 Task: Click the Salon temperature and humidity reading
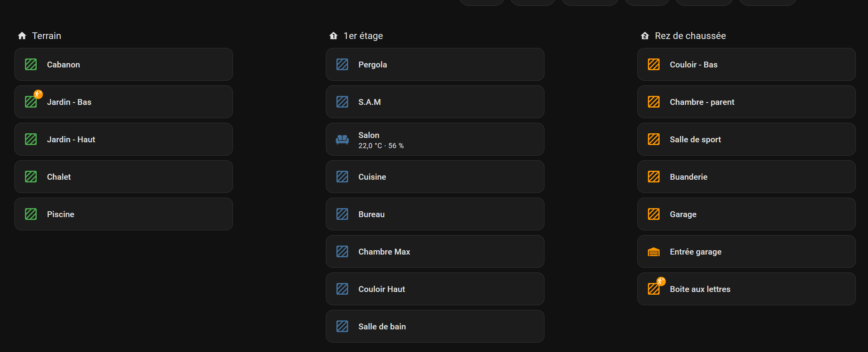(x=381, y=146)
